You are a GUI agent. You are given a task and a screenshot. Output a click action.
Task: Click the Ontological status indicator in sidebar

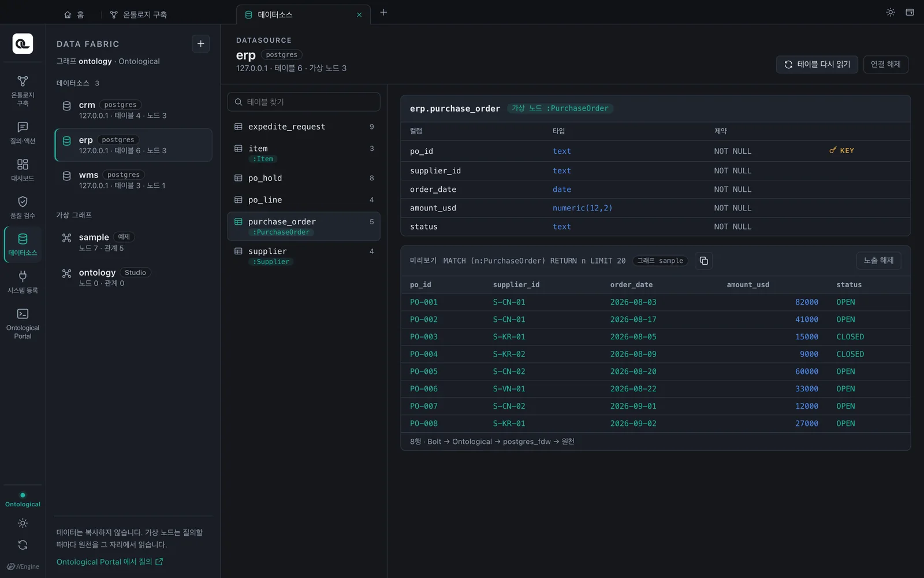click(x=23, y=500)
